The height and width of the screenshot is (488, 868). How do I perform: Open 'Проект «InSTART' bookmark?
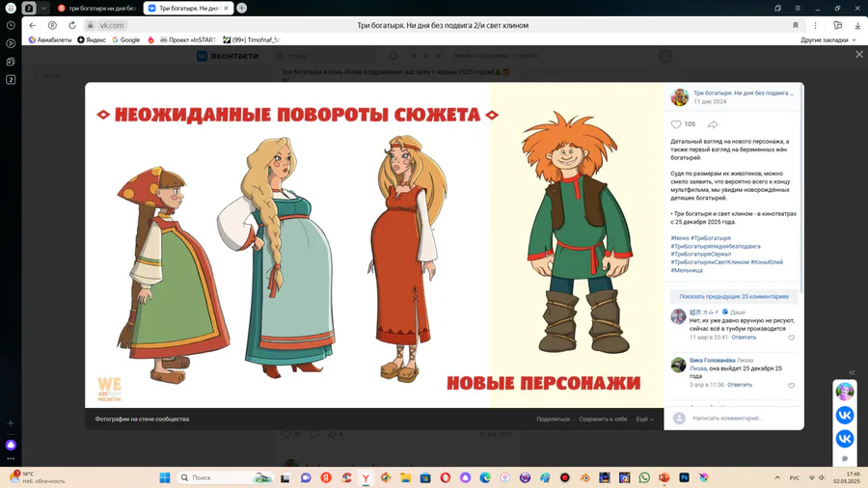(188, 40)
